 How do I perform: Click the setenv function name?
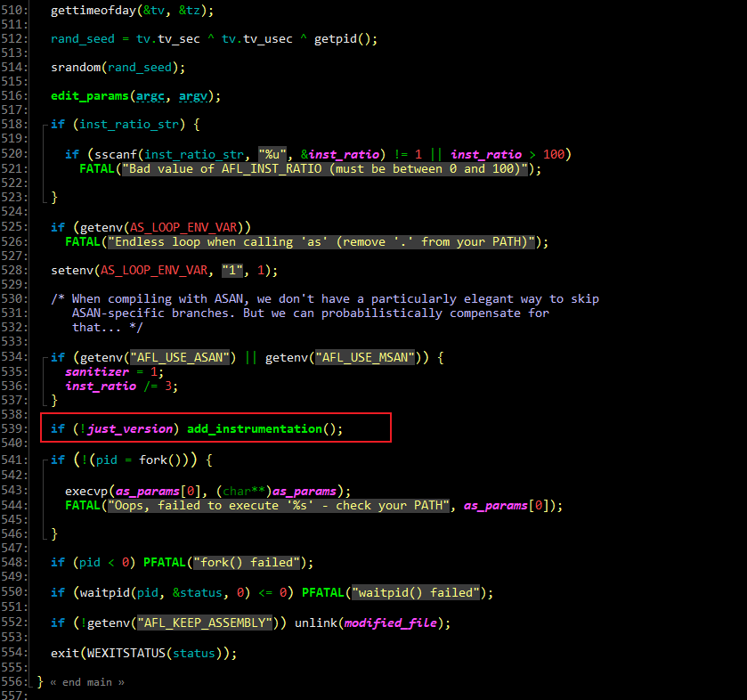pos(72,270)
